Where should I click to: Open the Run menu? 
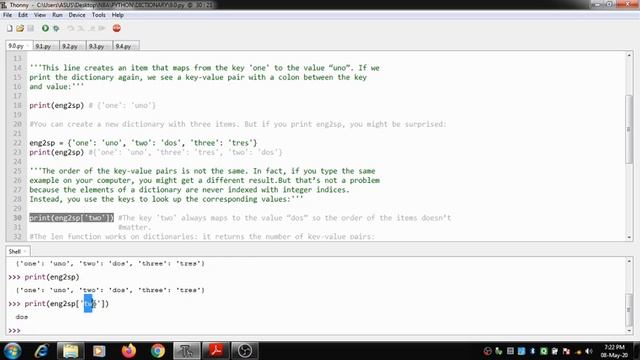click(x=58, y=15)
